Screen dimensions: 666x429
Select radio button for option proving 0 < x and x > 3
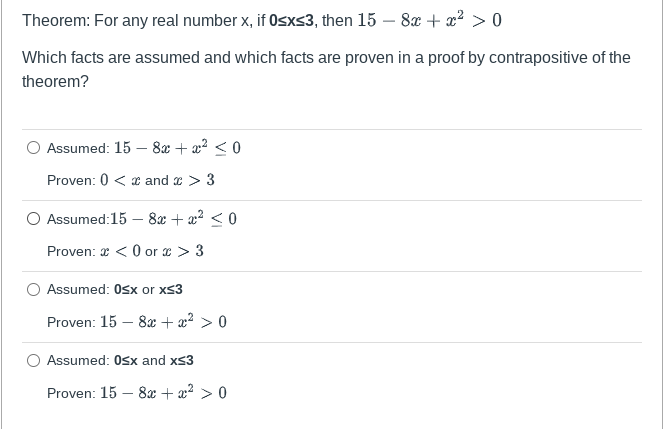pyautogui.click(x=34, y=148)
